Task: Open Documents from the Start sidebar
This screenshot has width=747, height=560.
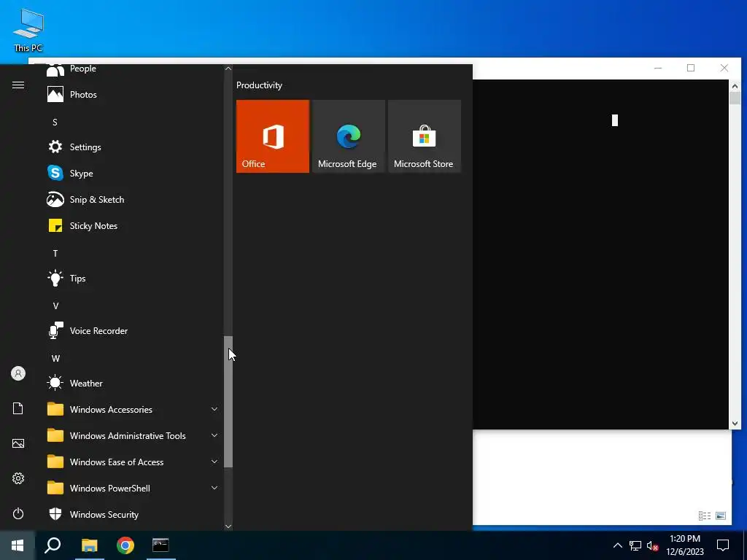Action: click(x=18, y=408)
